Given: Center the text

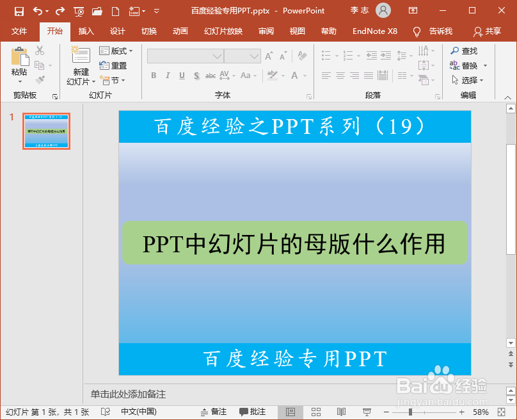Looking at the screenshot, I should coord(340,76).
